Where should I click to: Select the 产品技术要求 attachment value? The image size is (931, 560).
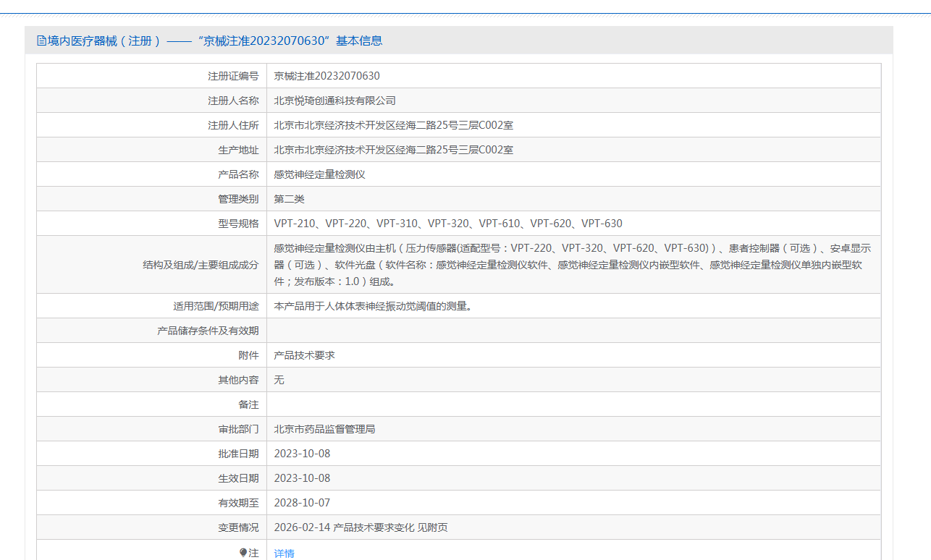pos(304,355)
